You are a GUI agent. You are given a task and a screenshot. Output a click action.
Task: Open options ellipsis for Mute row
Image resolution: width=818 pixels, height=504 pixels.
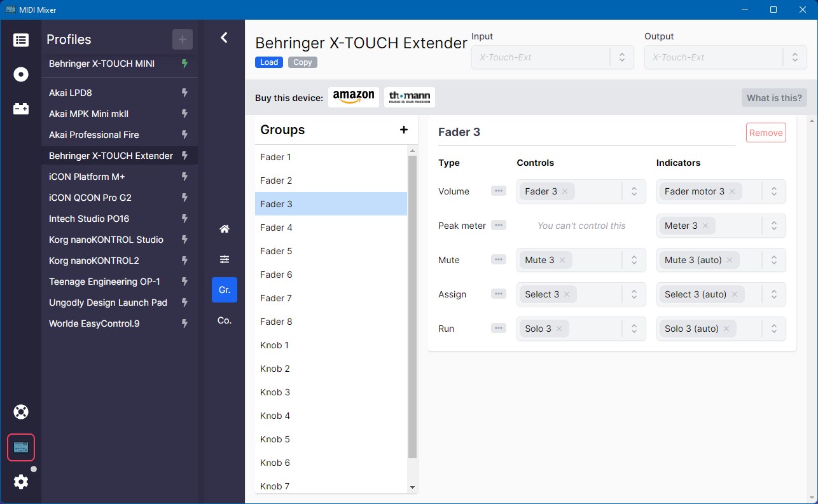pyautogui.click(x=499, y=259)
